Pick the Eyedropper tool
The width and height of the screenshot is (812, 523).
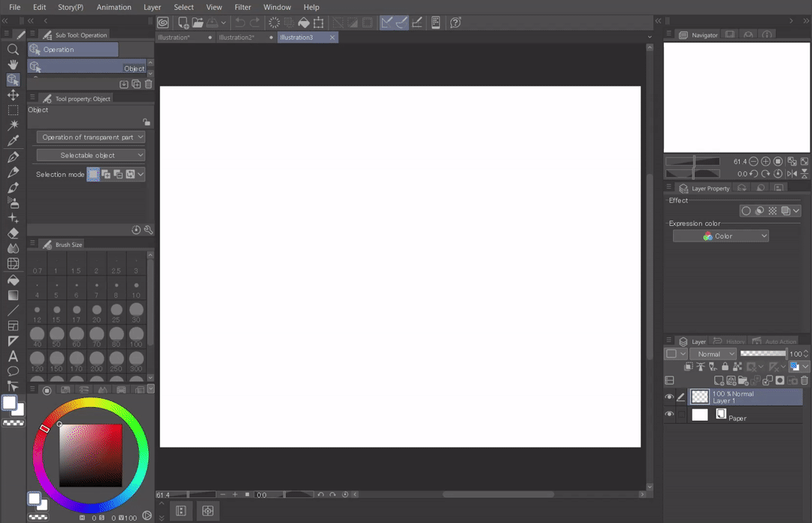(x=13, y=141)
